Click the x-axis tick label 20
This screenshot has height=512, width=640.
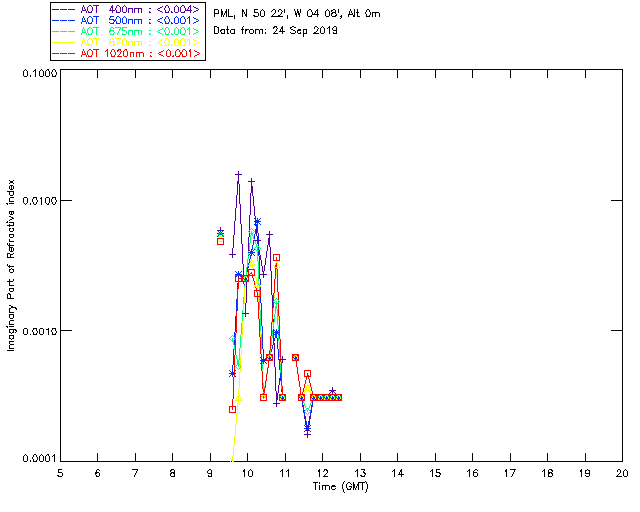click(622, 473)
